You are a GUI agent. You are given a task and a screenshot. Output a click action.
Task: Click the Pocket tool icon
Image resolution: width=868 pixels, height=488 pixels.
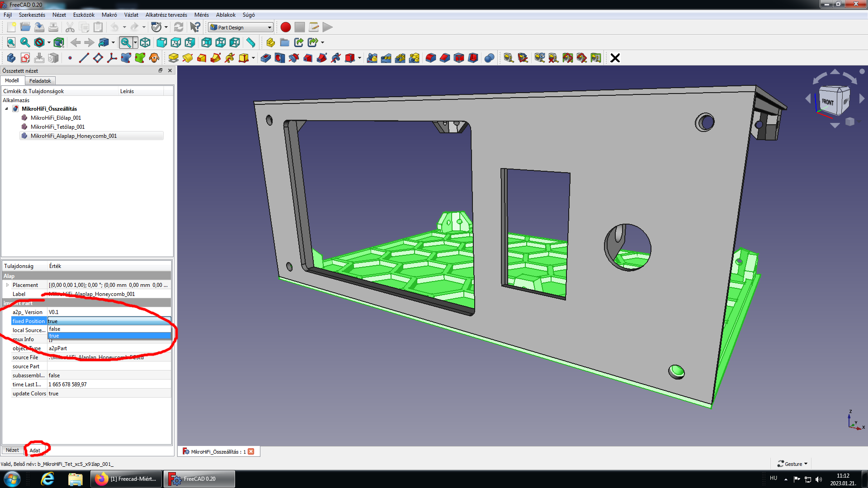click(x=266, y=58)
